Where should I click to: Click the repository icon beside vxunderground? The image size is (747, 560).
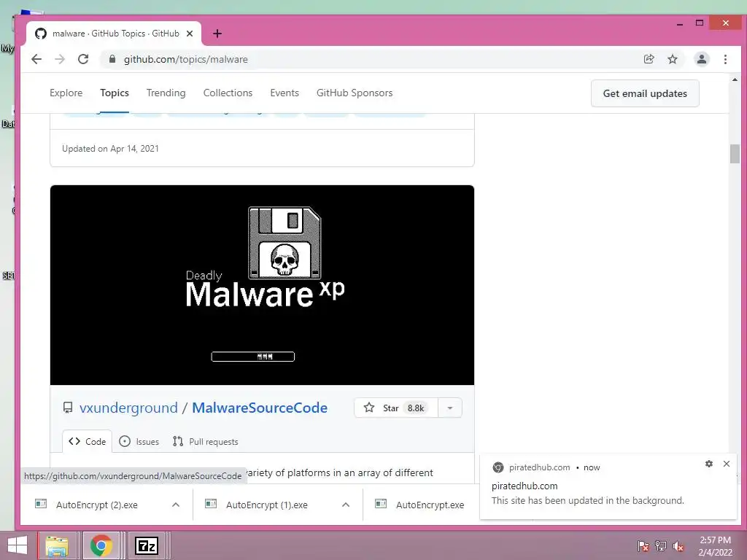click(68, 408)
